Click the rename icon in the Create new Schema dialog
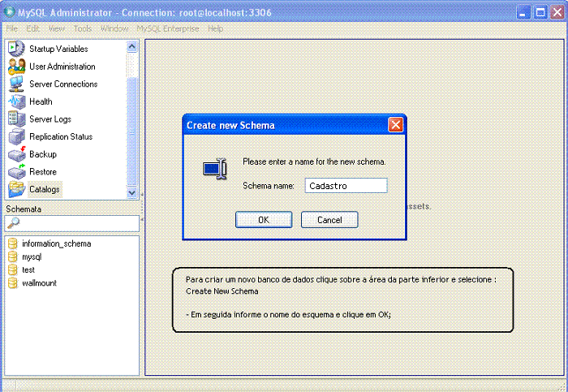This screenshot has height=392, width=568. [215, 169]
